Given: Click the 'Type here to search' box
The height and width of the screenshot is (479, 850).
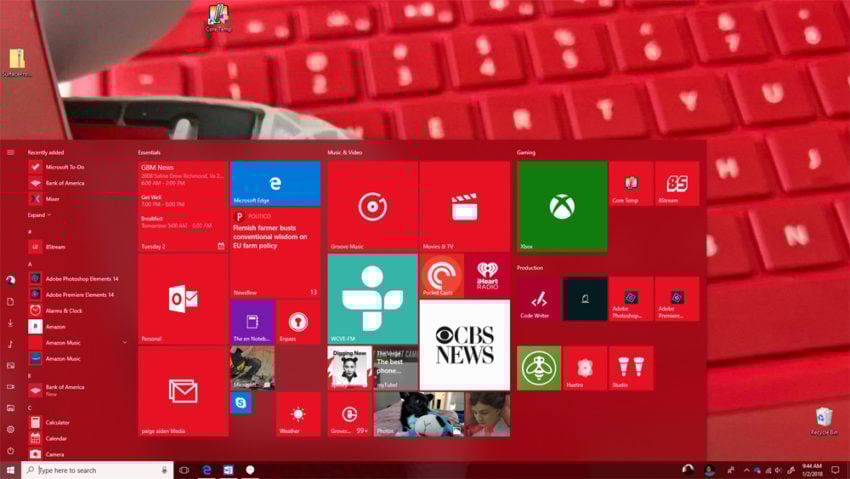Looking at the screenshot, I should 98,470.
